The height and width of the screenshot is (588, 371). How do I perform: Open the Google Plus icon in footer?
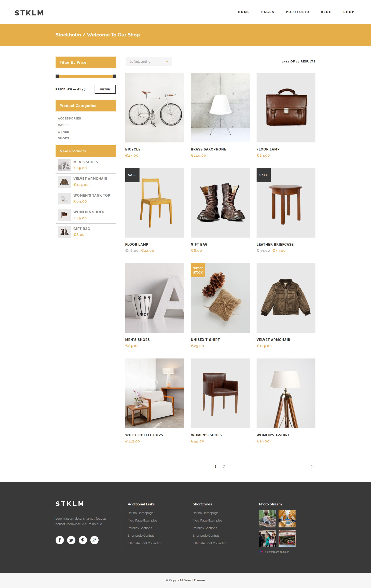click(x=94, y=540)
